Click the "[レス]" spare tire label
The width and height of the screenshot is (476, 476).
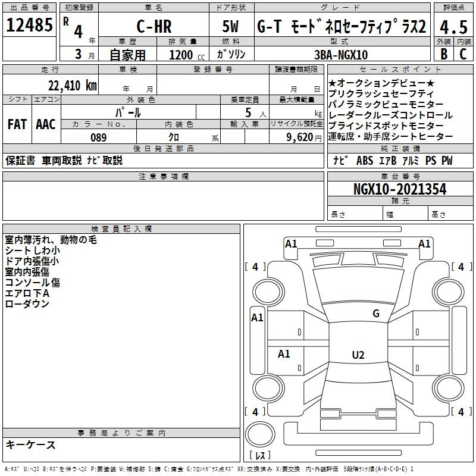tap(260, 455)
